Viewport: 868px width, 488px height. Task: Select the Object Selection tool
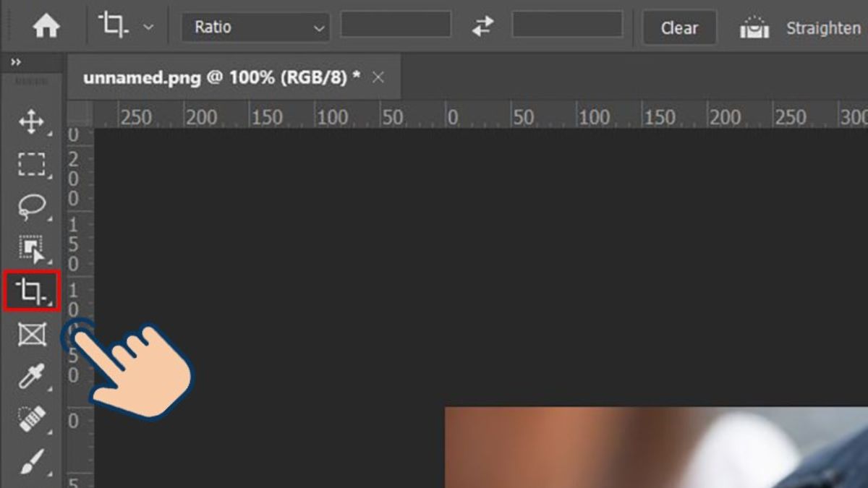pos(31,249)
